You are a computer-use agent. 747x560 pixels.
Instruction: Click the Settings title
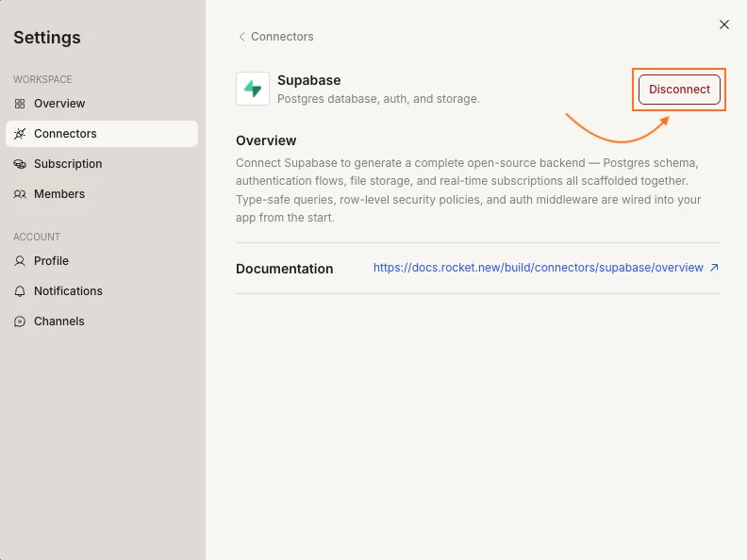tap(47, 38)
